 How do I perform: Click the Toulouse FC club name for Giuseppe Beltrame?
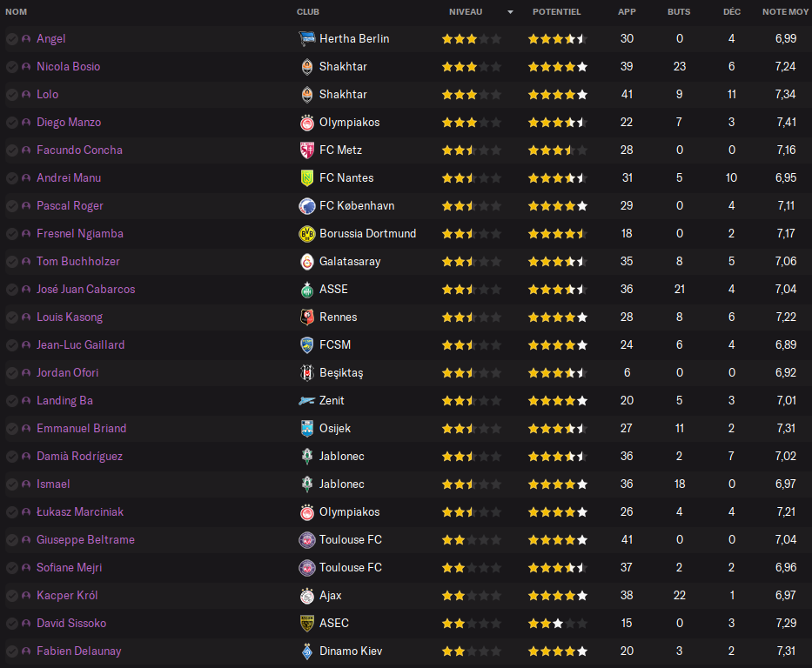click(351, 539)
